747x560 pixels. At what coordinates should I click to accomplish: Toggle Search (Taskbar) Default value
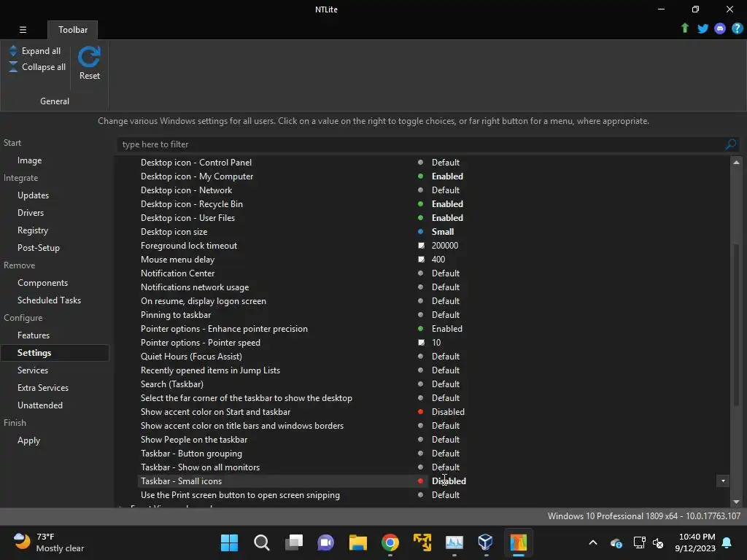[446, 384]
